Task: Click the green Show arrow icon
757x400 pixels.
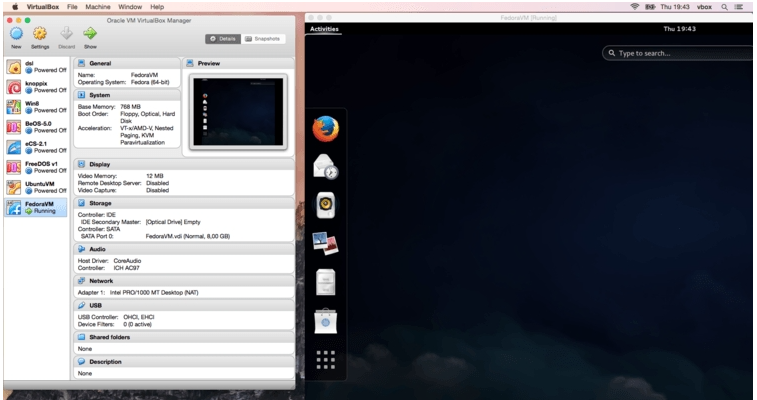Action: pos(90,34)
